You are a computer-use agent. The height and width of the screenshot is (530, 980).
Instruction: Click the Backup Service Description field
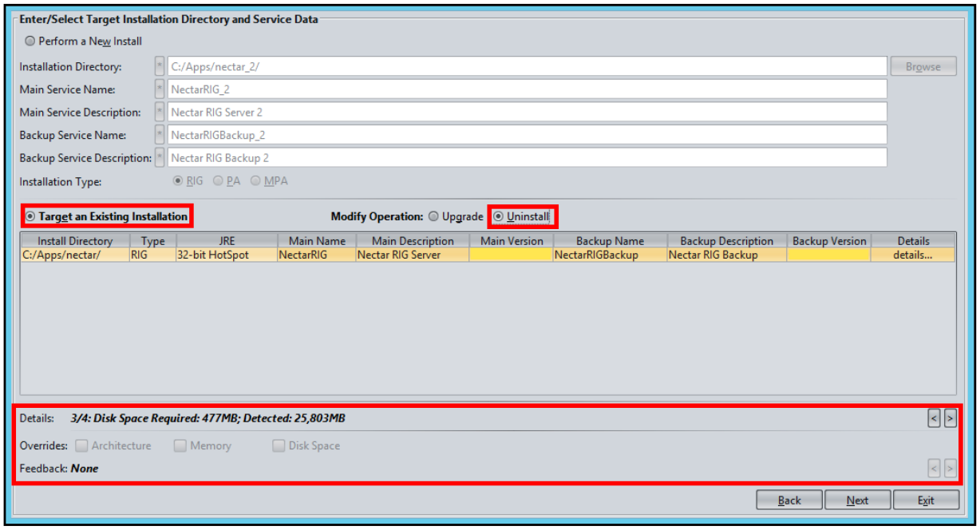coord(527,158)
